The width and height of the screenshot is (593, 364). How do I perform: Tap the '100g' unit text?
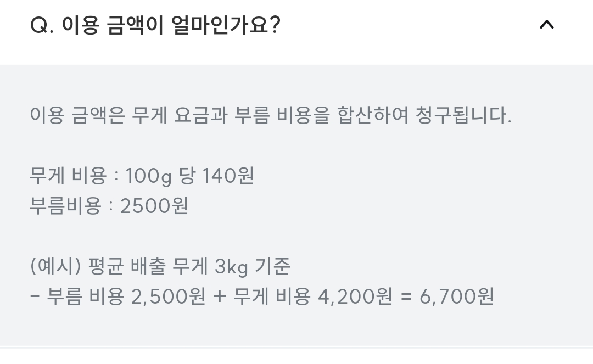148,176
